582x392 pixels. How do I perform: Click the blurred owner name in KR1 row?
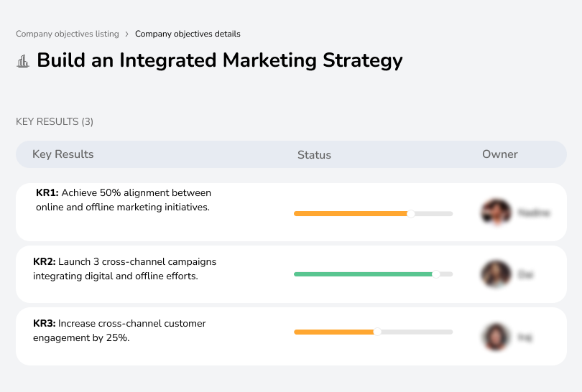pos(534,213)
